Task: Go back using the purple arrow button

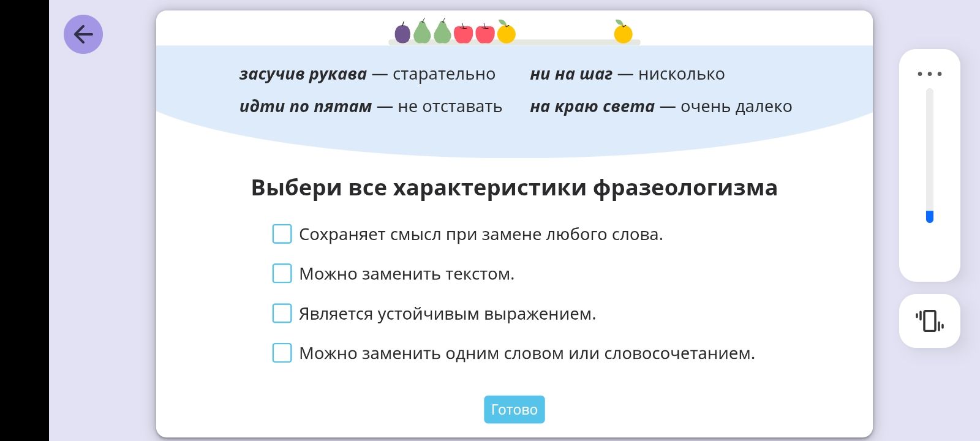Action: point(83,34)
